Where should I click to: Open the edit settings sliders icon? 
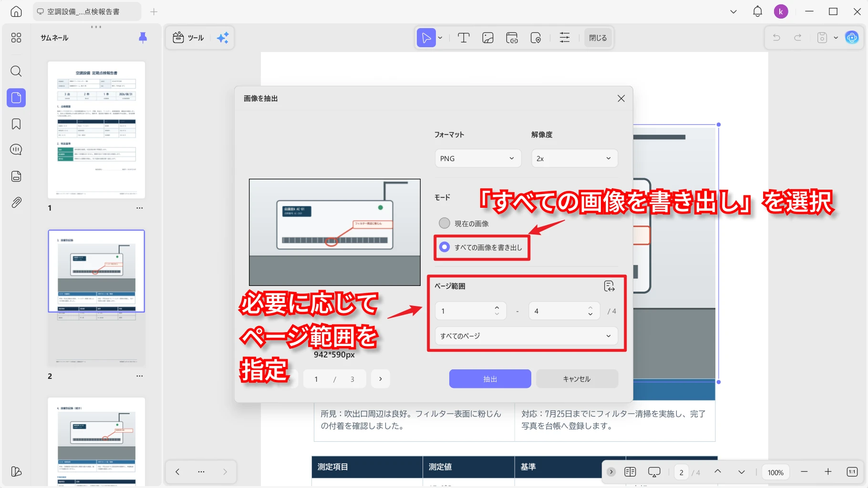point(565,38)
